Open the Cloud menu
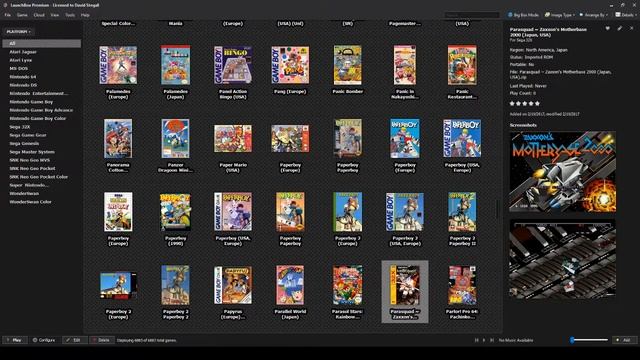Screen dimensions: 640x360 click(39, 15)
